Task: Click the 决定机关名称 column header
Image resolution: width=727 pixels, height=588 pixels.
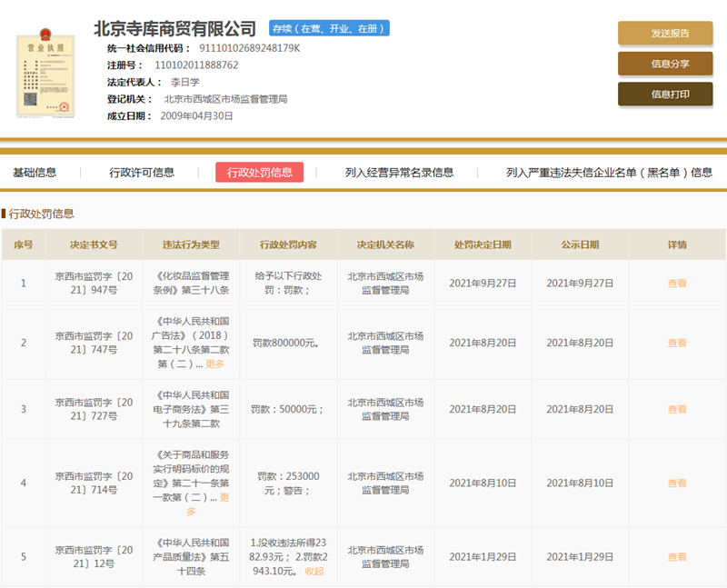Action: (385, 244)
